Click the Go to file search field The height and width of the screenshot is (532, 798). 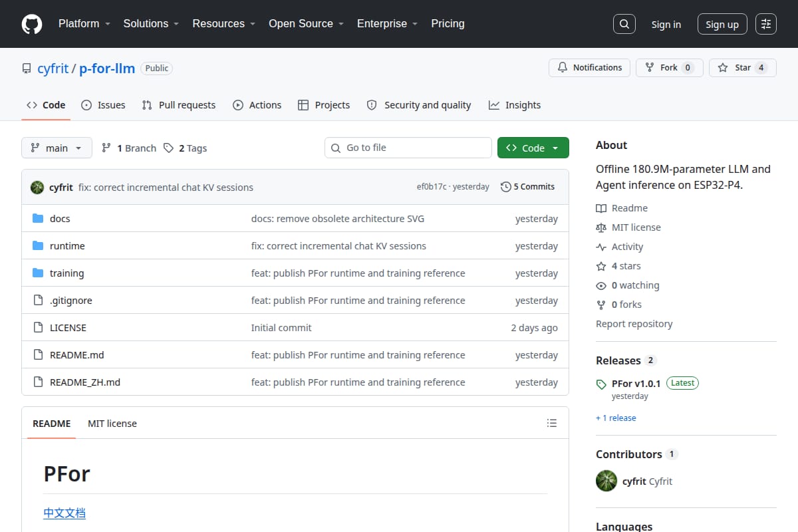[x=408, y=148]
